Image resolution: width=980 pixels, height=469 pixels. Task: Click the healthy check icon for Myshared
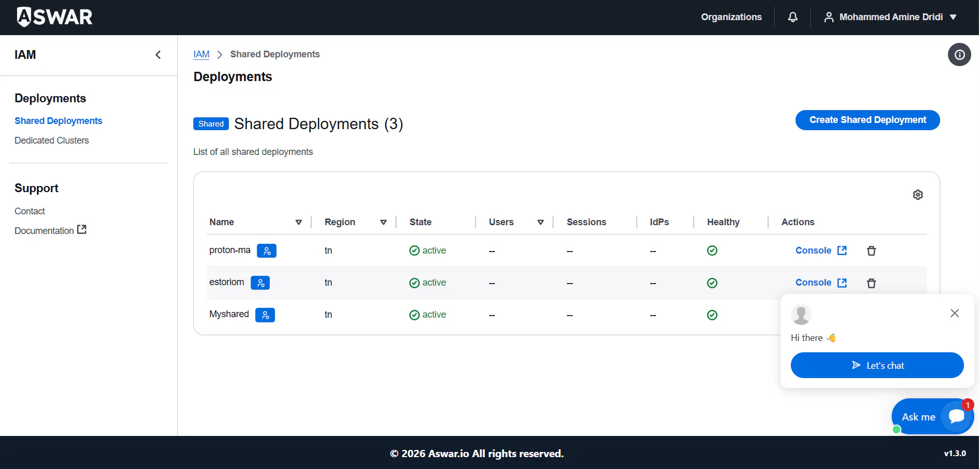click(x=712, y=315)
